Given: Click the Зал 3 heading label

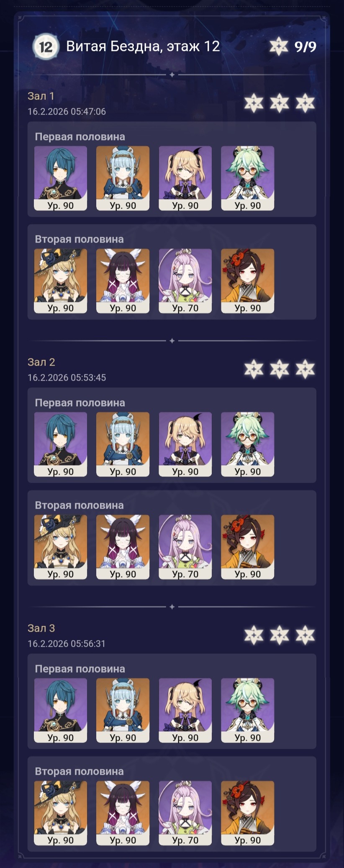Looking at the screenshot, I should pyautogui.click(x=41, y=628).
